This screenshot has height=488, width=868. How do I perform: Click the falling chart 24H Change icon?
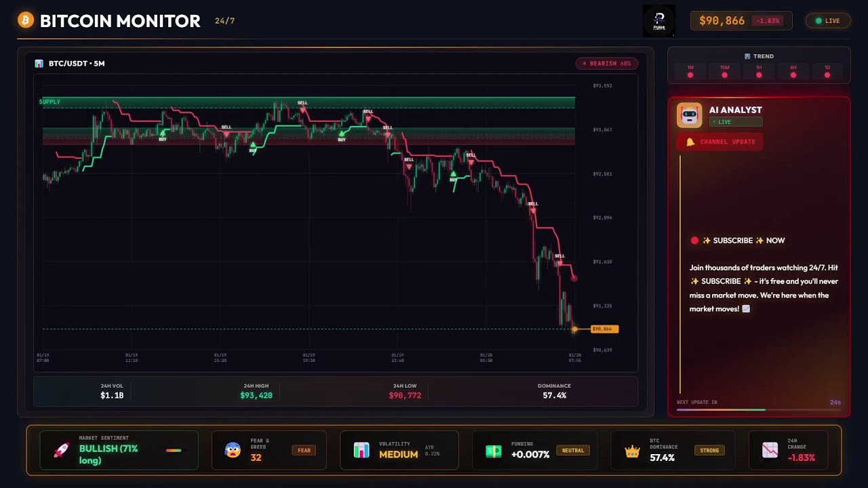[x=770, y=450]
